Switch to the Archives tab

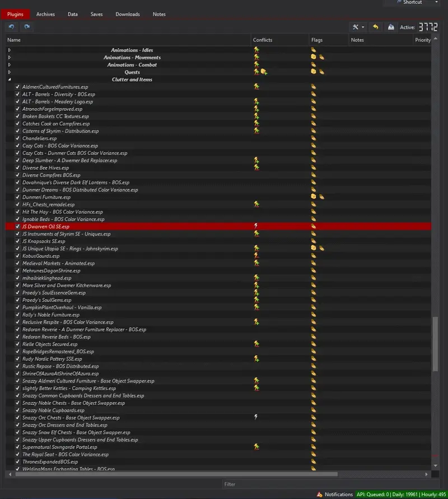coord(45,14)
